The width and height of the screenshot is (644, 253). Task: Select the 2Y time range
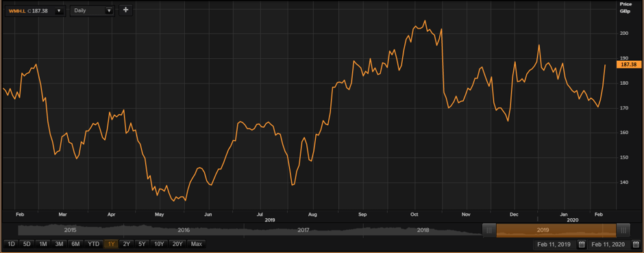coord(127,244)
